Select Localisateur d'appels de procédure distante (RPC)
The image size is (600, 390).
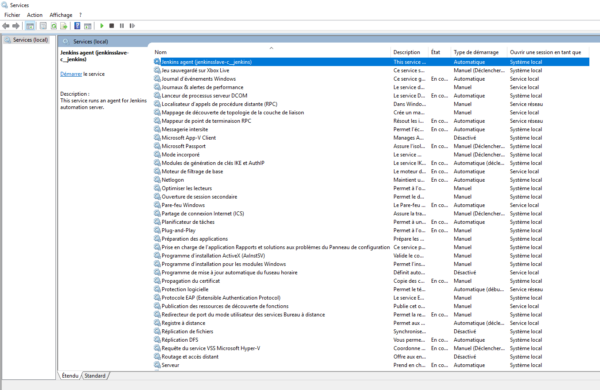click(x=371, y=104)
